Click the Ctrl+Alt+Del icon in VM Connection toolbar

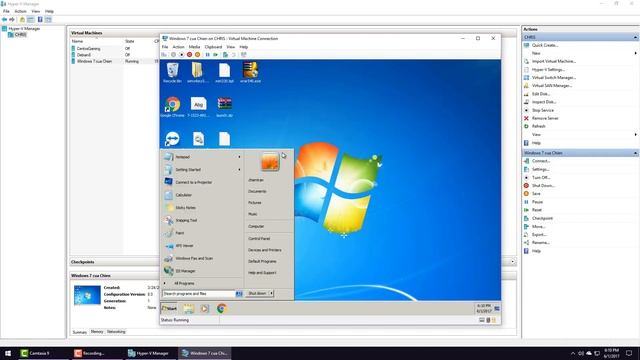coord(164,55)
